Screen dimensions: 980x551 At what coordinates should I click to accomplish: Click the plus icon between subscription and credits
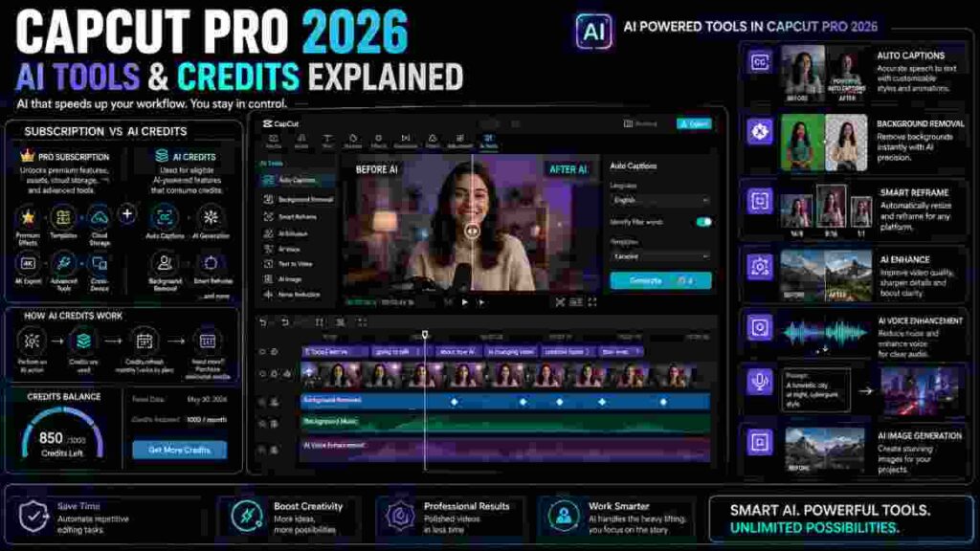click(x=127, y=214)
